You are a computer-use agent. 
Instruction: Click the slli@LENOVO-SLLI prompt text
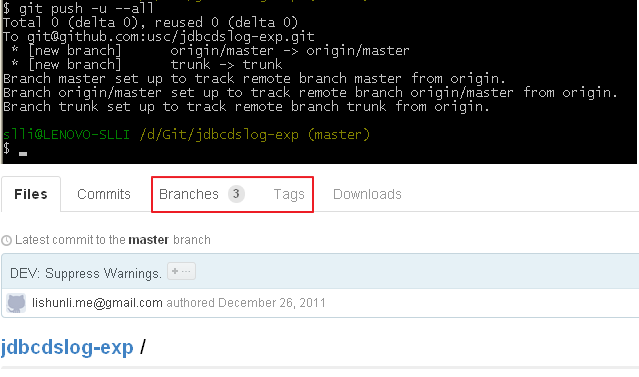(66, 134)
